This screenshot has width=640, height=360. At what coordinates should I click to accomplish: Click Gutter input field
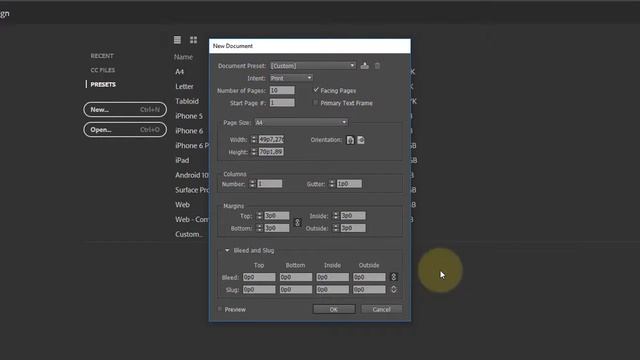point(349,184)
